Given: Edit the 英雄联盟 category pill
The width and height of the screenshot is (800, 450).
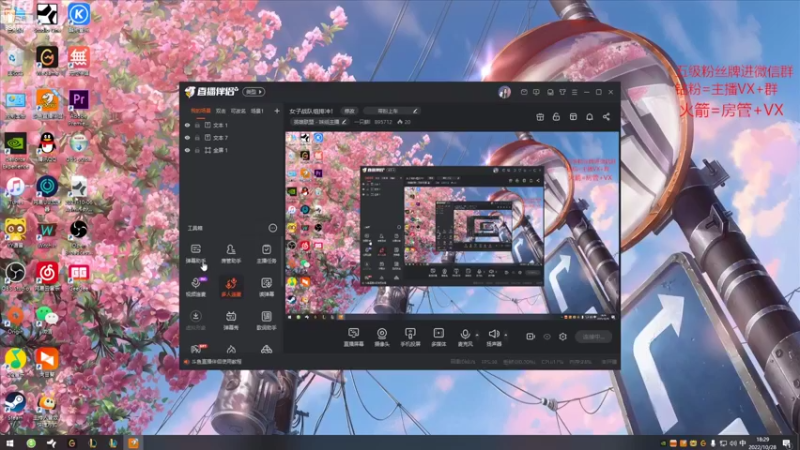Looking at the screenshot, I should point(320,122).
